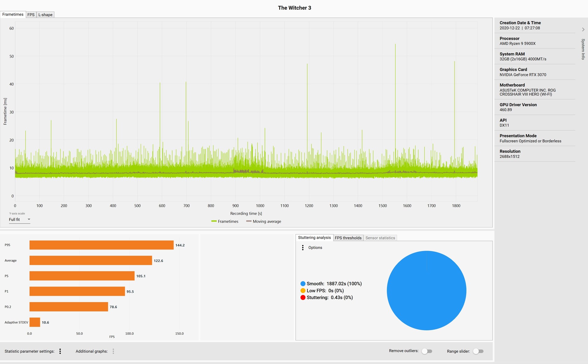Open FPS thresholds tab
Image resolution: width=588 pixels, height=364 pixels.
[x=348, y=238]
